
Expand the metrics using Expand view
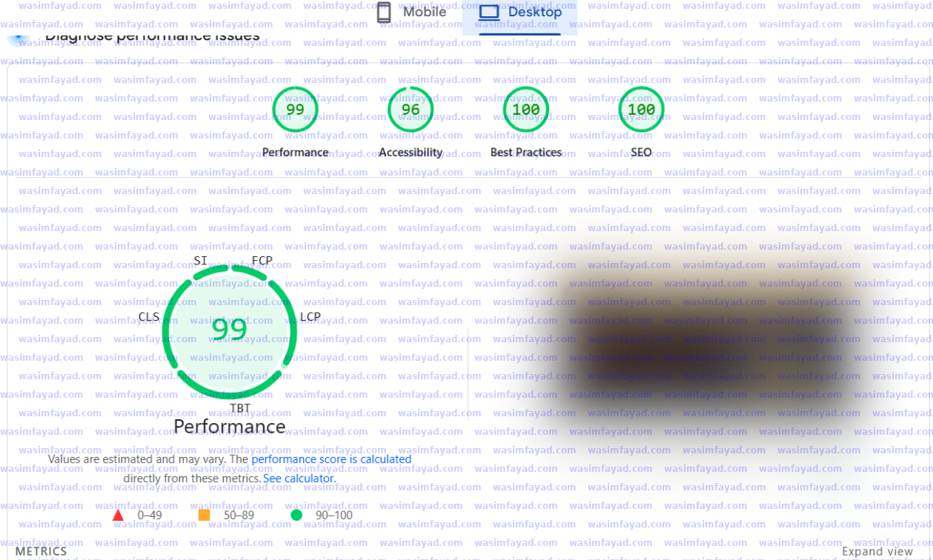(877, 552)
